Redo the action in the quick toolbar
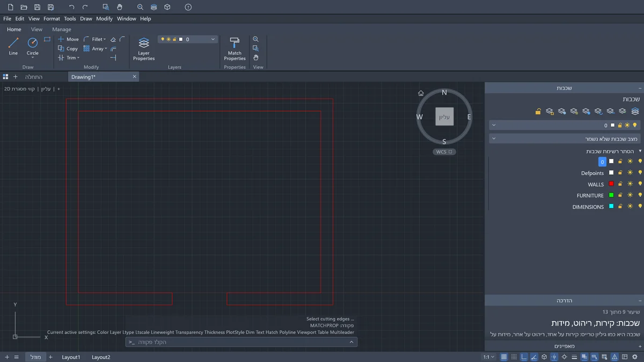644x362 pixels. pos(85,7)
